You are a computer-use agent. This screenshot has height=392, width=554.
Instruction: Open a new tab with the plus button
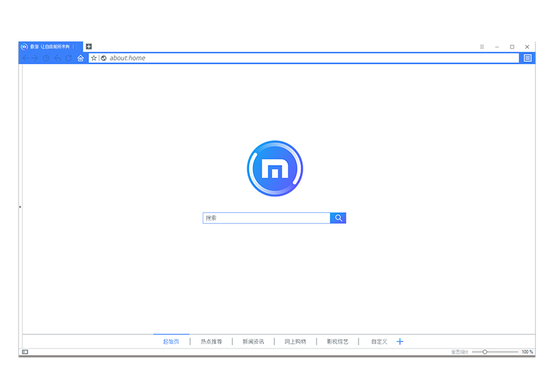(x=89, y=47)
